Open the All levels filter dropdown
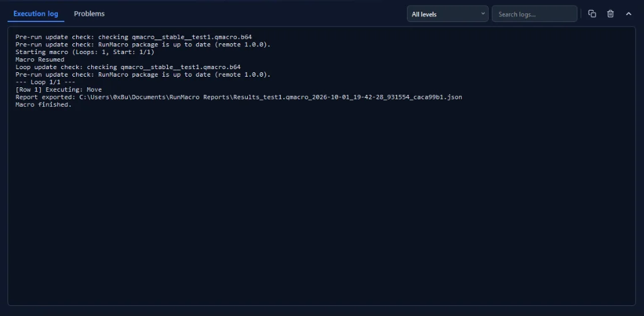This screenshot has width=644, height=316. [448, 14]
